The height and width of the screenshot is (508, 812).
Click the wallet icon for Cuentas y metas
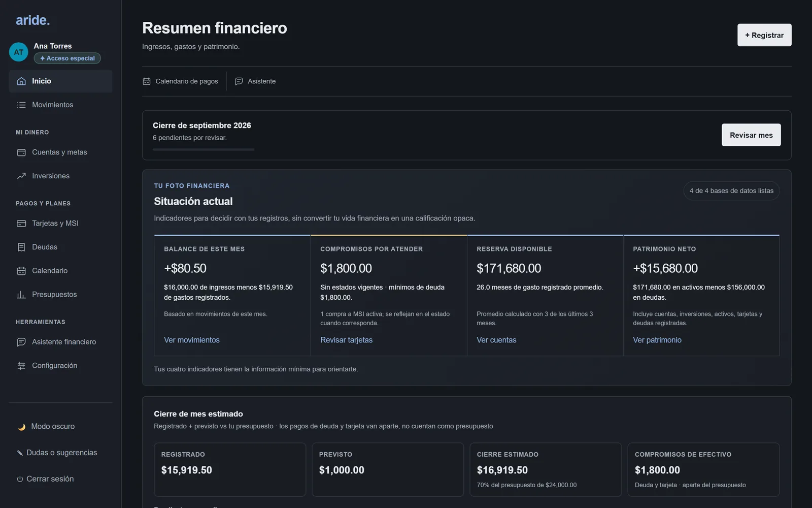[21, 152]
